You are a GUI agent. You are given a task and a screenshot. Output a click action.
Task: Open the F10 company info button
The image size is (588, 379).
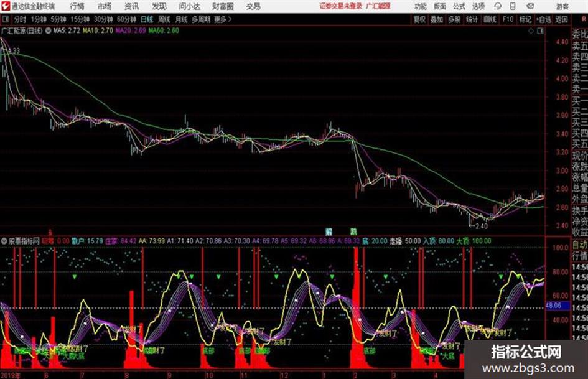(x=508, y=19)
